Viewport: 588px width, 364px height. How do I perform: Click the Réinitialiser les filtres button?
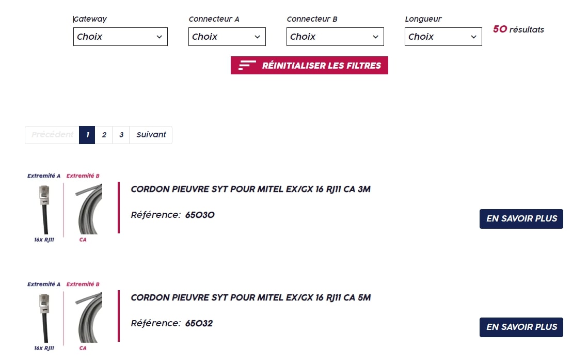309,66
